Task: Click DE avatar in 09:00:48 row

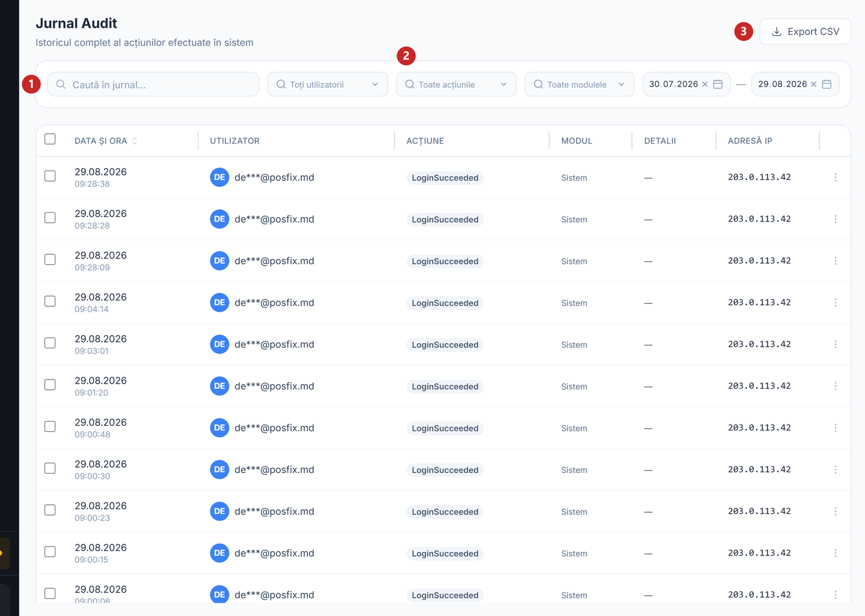Action: 220,428
